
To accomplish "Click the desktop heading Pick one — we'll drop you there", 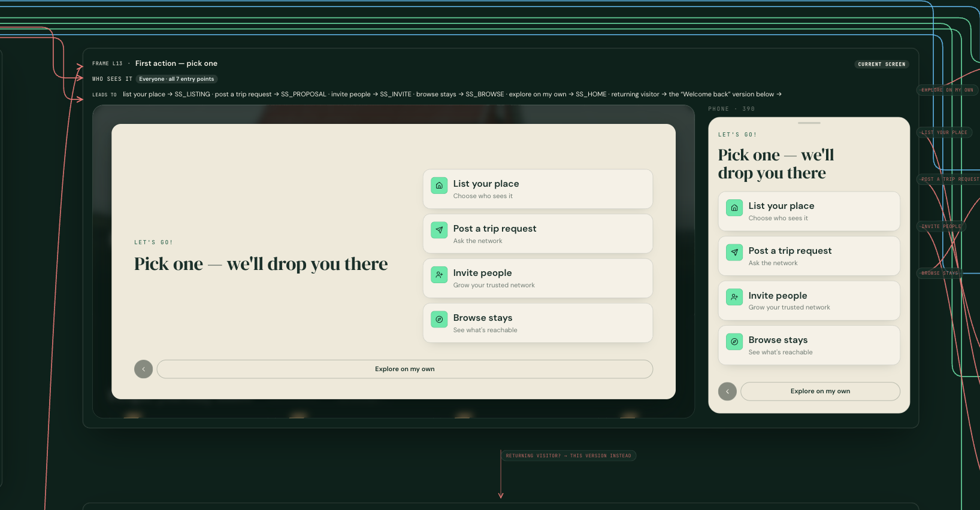I will (x=261, y=264).
